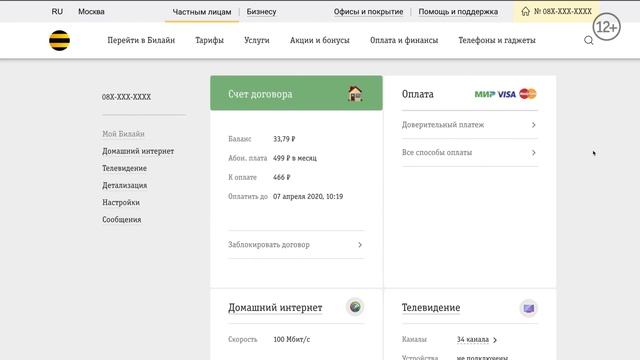
Task: Click the К оплате 466 ₽ value
Action: (282, 178)
